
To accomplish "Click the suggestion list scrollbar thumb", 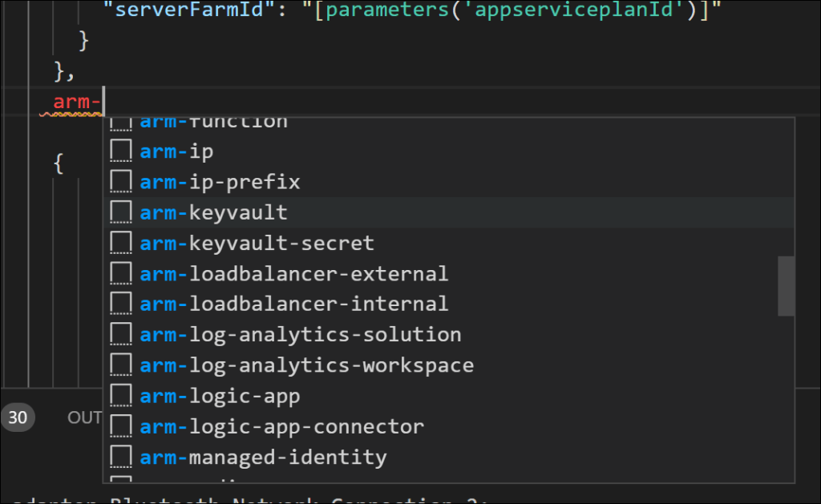I will [786, 286].
